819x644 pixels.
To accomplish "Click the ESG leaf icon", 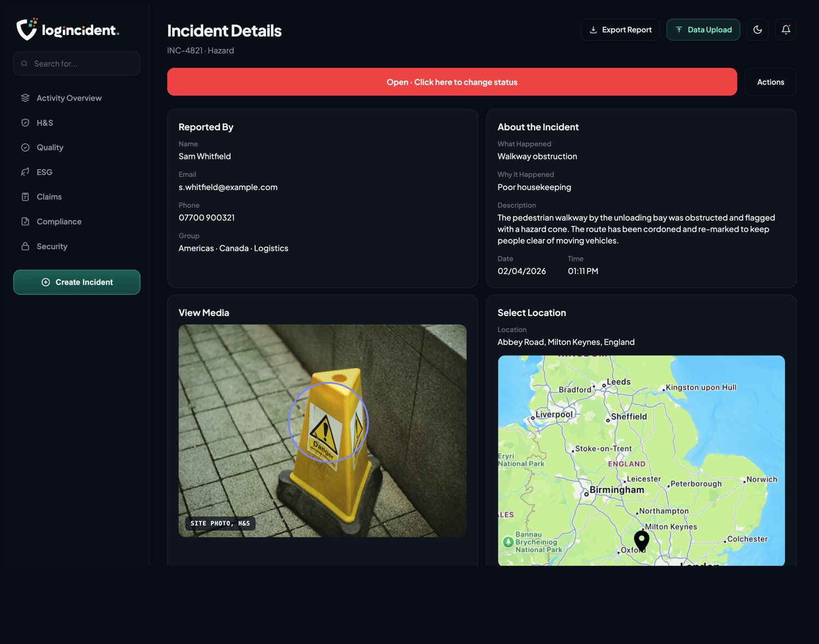I will [x=25, y=172].
